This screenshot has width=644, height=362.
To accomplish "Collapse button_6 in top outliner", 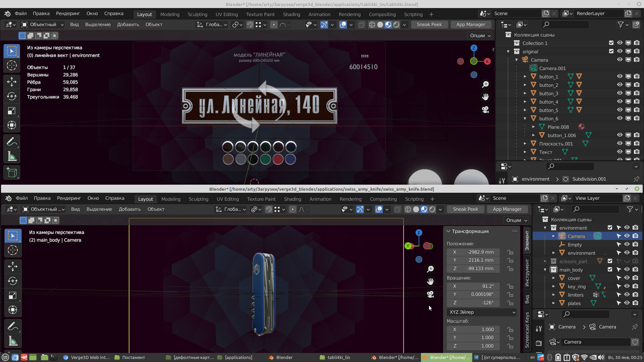I will pos(525,118).
